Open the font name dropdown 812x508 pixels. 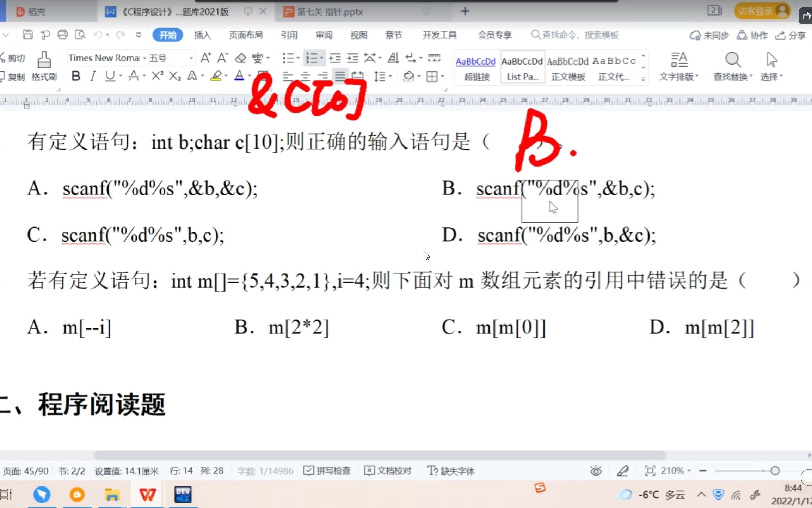[x=144, y=58]
